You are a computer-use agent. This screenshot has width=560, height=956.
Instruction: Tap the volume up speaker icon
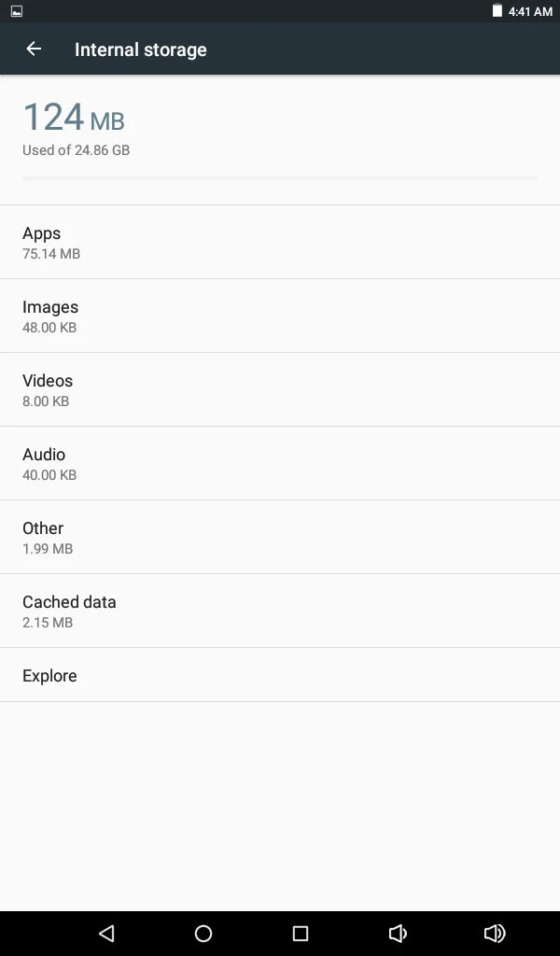(x=495, y=933)
